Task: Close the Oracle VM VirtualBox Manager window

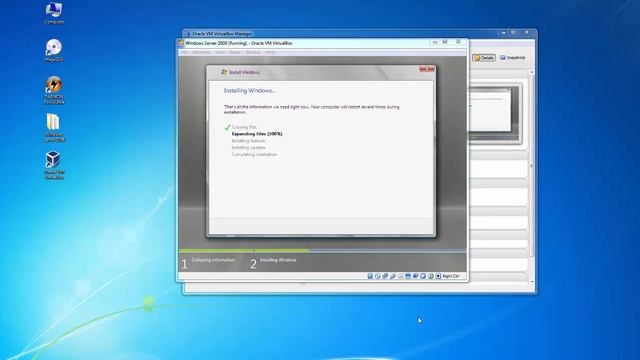Action: 527,32
